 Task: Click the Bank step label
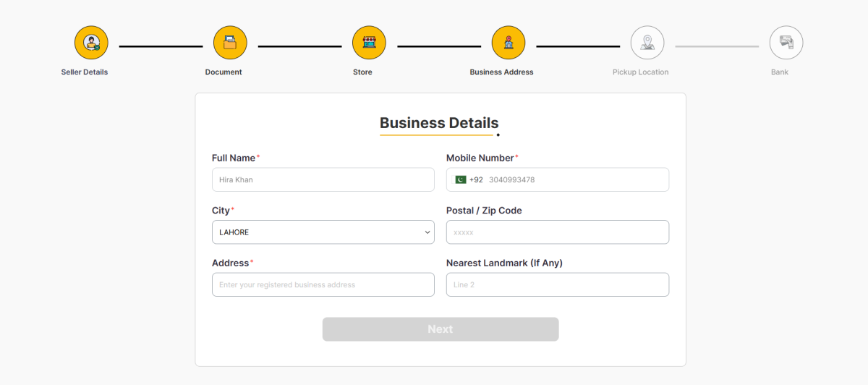[x=780, y=72]
